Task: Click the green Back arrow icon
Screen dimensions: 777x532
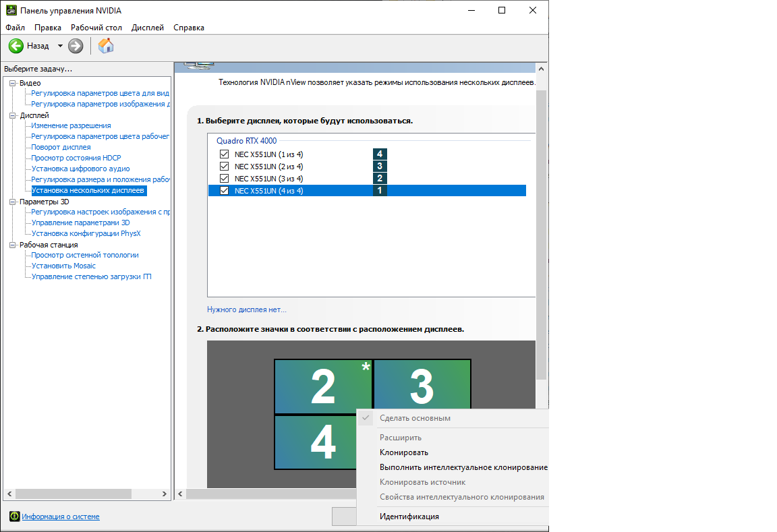Action: (16, 46)
